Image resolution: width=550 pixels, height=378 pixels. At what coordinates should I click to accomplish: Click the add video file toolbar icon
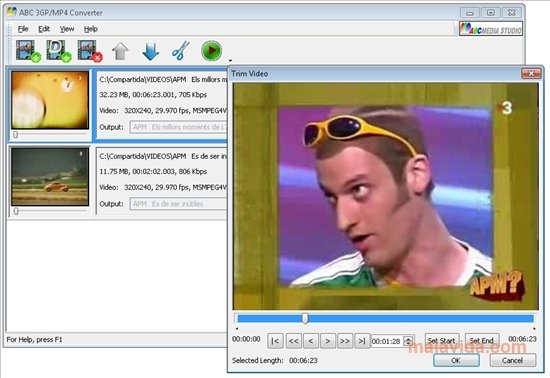[x=28, y=51]
